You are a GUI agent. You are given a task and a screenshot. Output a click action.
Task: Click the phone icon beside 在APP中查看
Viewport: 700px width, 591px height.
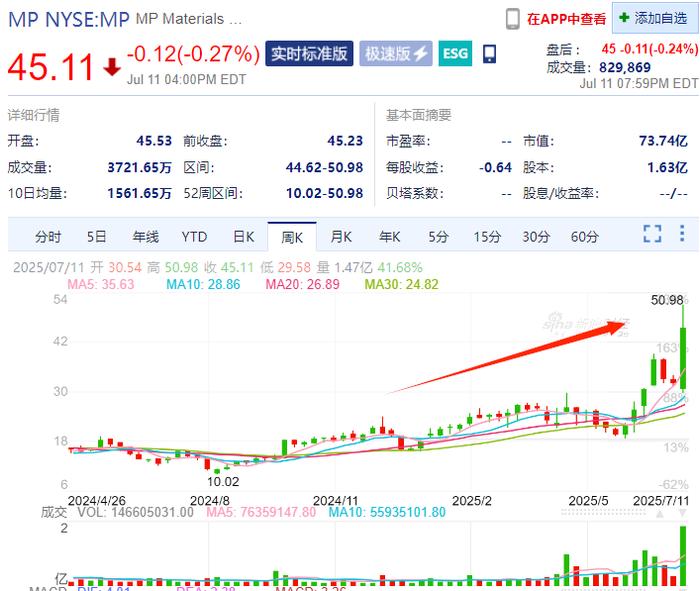[512, 19]
